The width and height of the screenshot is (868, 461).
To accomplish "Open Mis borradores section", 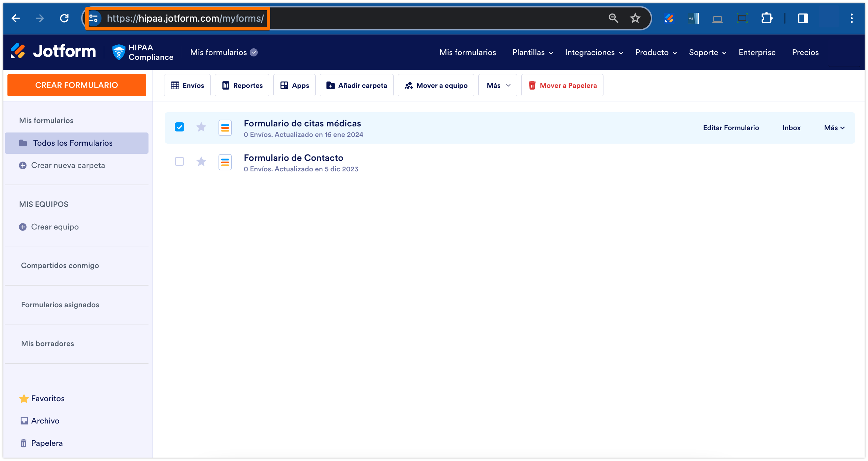I will click(x=47, y=344).
